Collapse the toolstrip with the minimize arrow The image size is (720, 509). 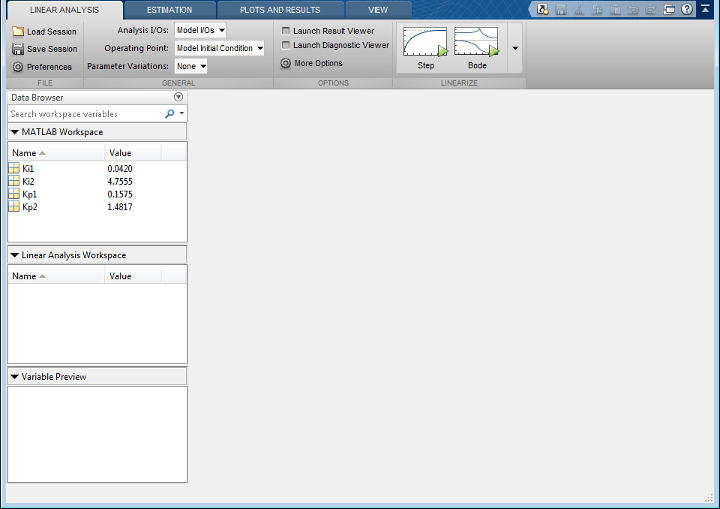[705, 9]
